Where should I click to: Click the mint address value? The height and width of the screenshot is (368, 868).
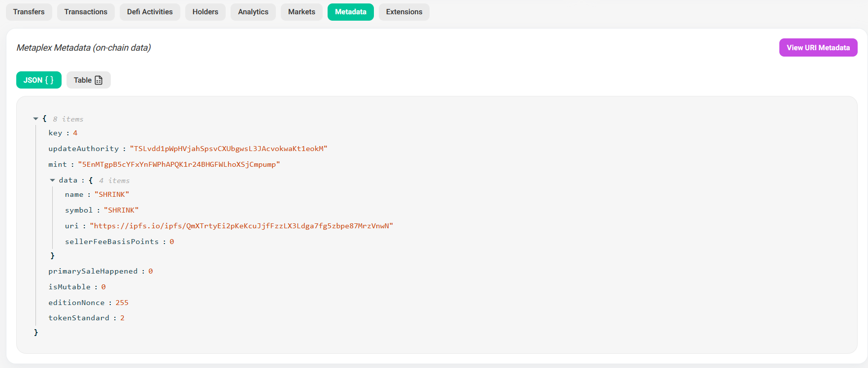[179, 164]
